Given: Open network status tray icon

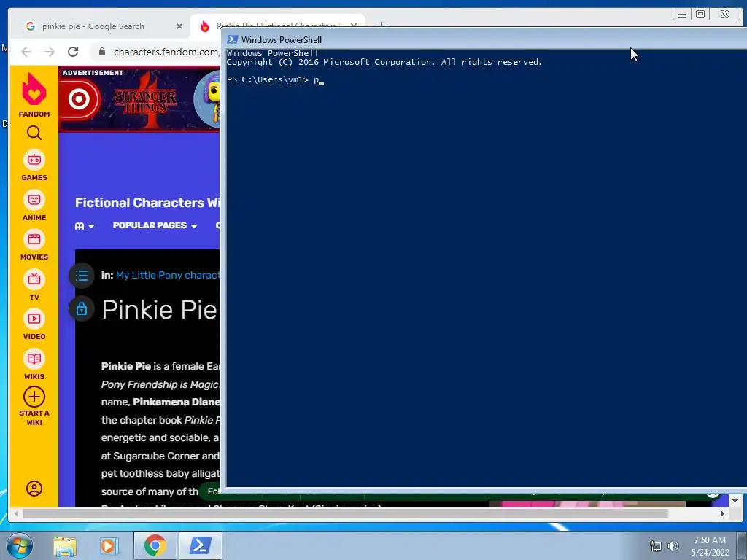Looking at the screenshot, I should pos(656,546).
